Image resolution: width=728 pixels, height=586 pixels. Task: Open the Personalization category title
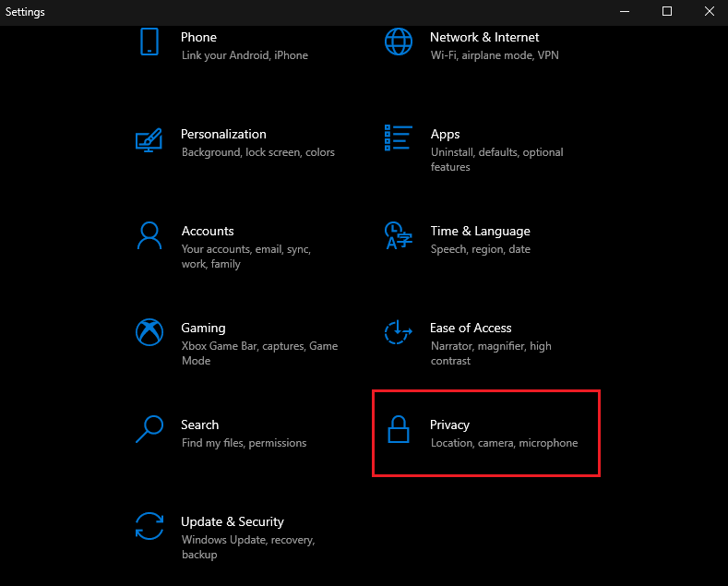coord(223,134)
